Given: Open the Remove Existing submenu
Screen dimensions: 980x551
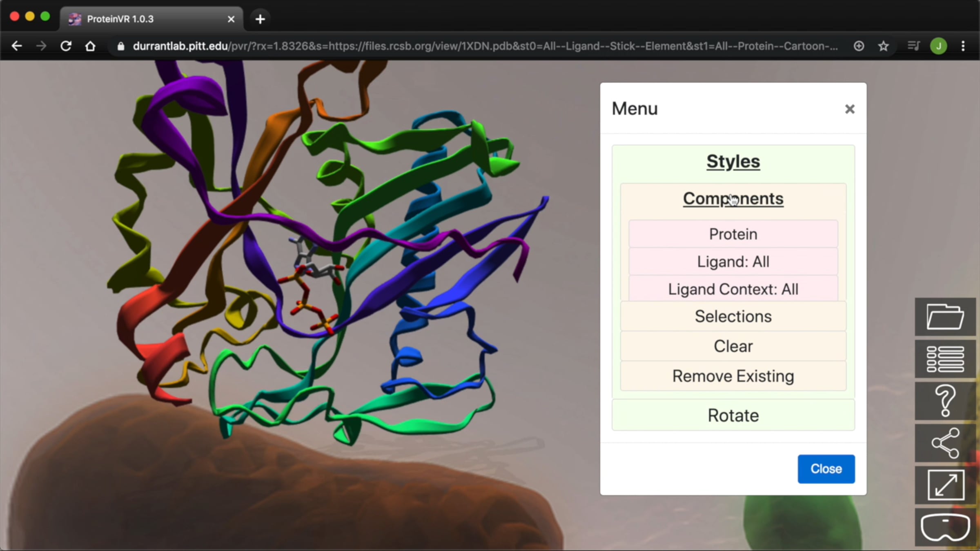Looking at the screenshot, I should (x=733, y=376).
